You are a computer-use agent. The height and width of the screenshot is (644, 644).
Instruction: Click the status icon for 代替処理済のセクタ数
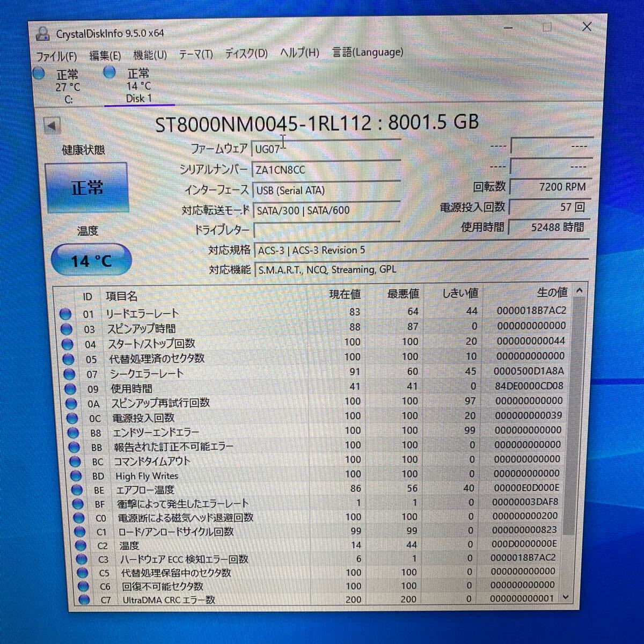coord(68,360)
